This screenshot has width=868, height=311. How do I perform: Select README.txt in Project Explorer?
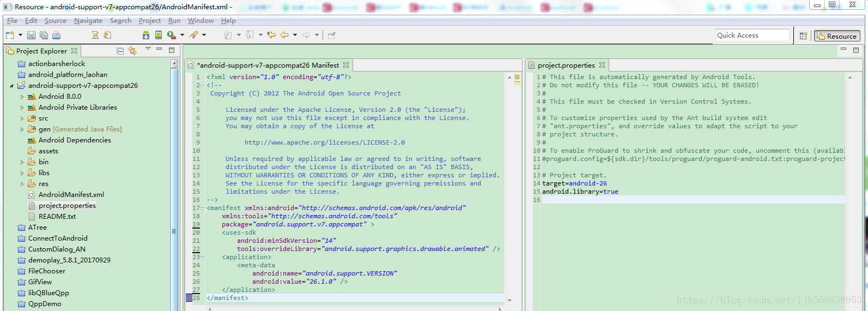tap(57, 217)
